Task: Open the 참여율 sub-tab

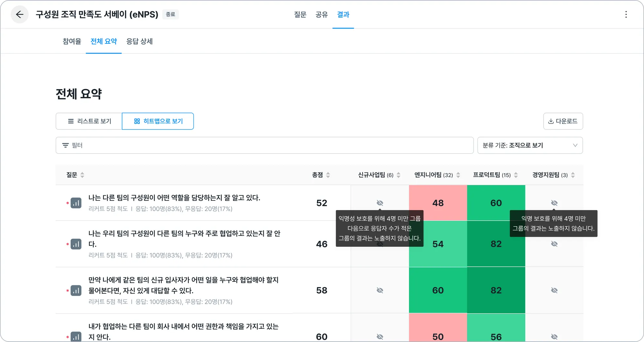Action: pyautogui.click(x=72, y=41)
